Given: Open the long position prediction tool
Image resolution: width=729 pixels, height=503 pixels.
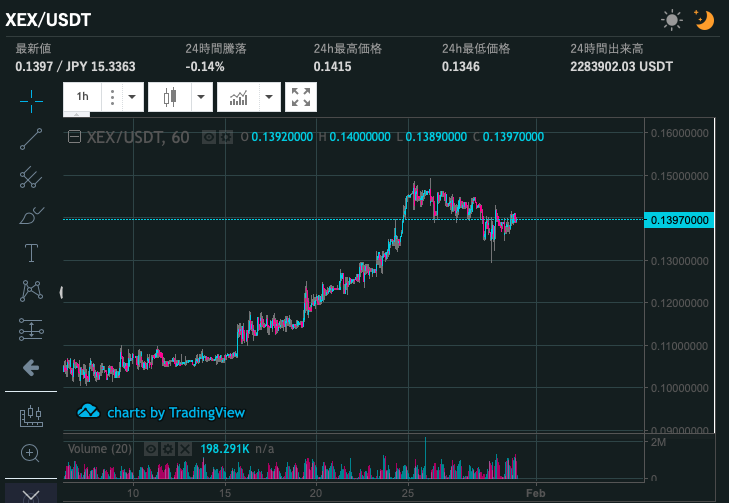Looking at the screenshot, I should [x=31, y=328].
